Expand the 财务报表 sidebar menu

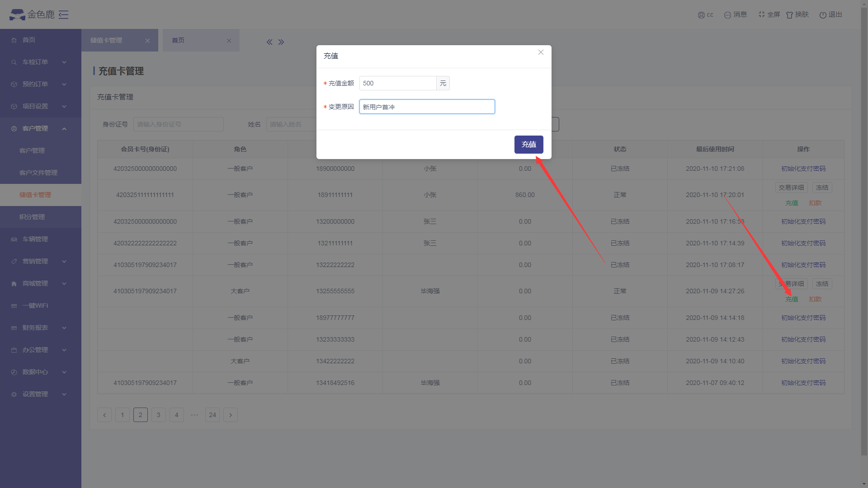click(x=41, y=328)
